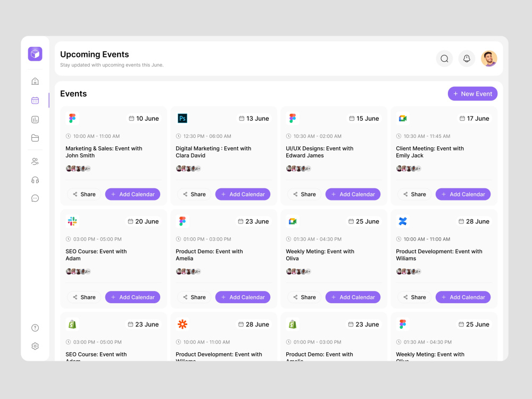Open the user profile avatar
532x399 pixels.
(x=489, y=59)
